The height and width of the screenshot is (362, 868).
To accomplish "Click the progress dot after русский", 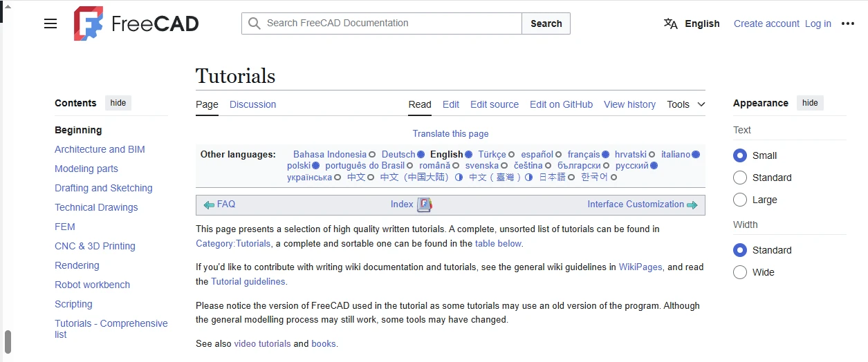I will pos(654,166).
